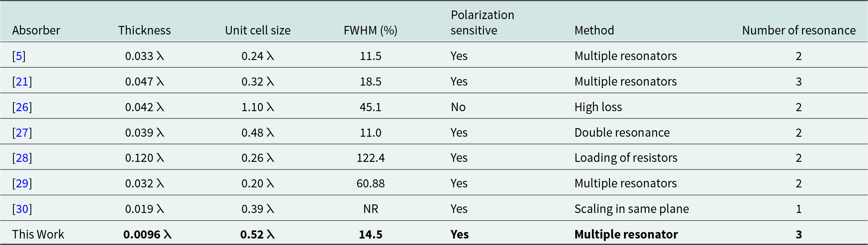
Task: Click the Polarization sensitive header
Action: point(482,23)
